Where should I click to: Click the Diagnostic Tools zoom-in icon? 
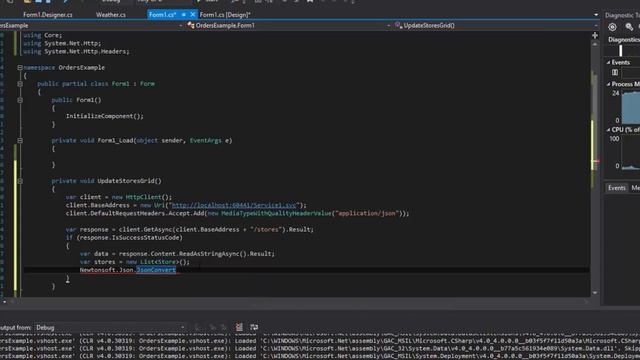tap(629, 27)
